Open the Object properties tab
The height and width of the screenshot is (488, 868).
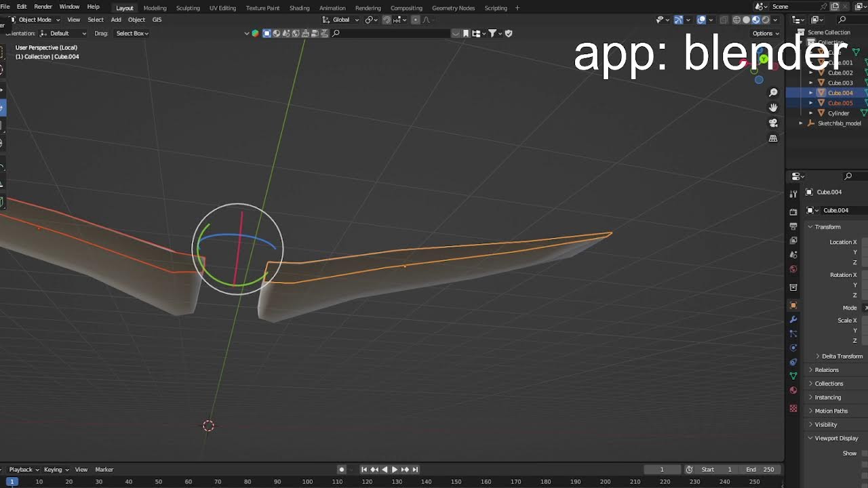pyautogui.click(x=793, y=305)
